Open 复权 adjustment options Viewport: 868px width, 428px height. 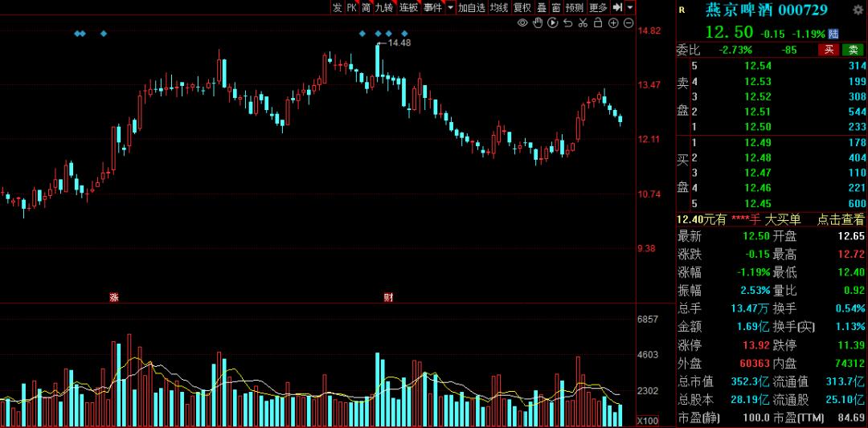click(x=522, y=7)
